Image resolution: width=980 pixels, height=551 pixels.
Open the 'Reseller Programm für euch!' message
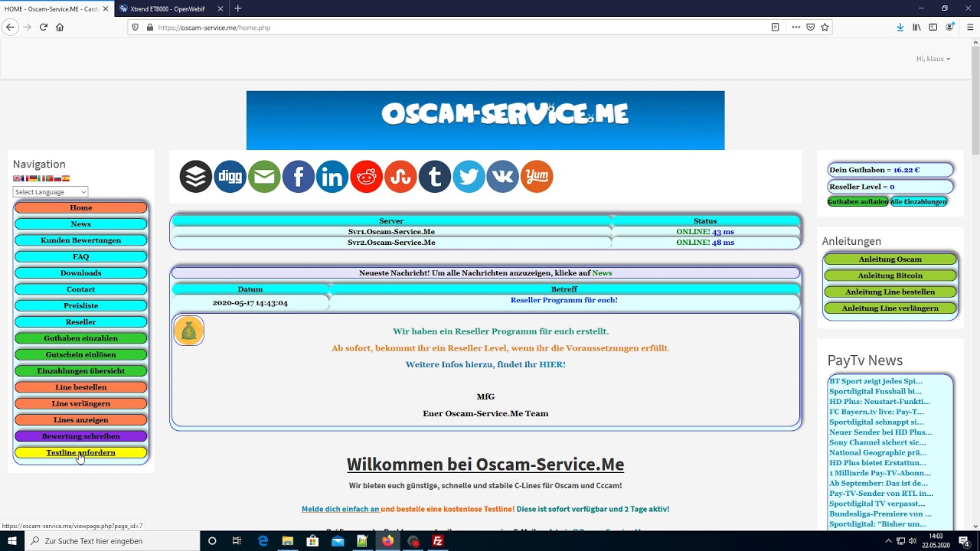coord(564,300)
